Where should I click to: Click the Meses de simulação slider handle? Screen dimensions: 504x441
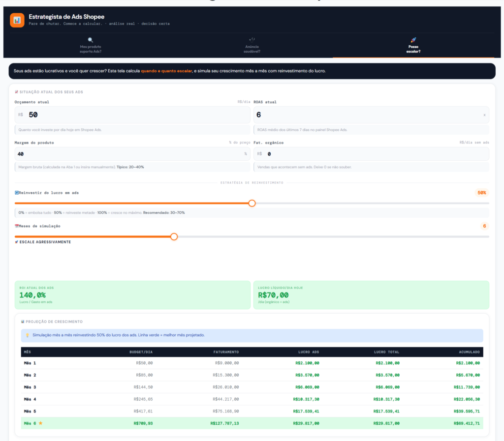174,236
